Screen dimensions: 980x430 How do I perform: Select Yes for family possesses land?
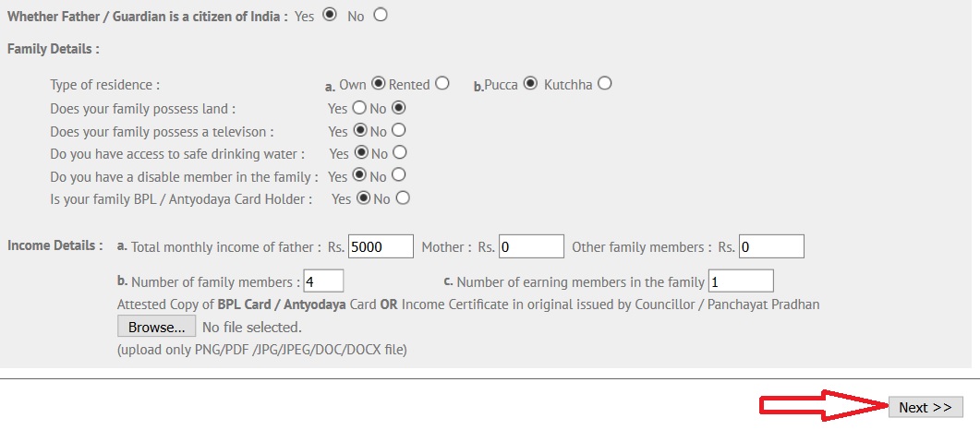pos(358,107)
